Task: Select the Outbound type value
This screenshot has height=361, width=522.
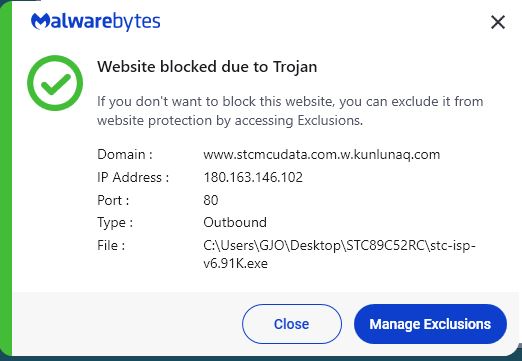Action: (235, 222)
